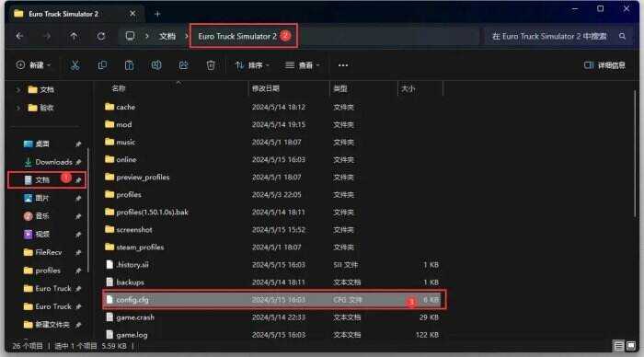The image size is (644, 357).
Task: Open the 新建 dropdown menu
Action: pyautogui.click(x=33, y=65)
